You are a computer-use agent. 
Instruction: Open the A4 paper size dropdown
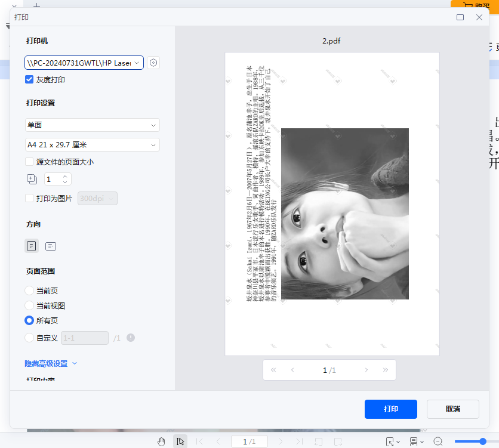(92, 144)
